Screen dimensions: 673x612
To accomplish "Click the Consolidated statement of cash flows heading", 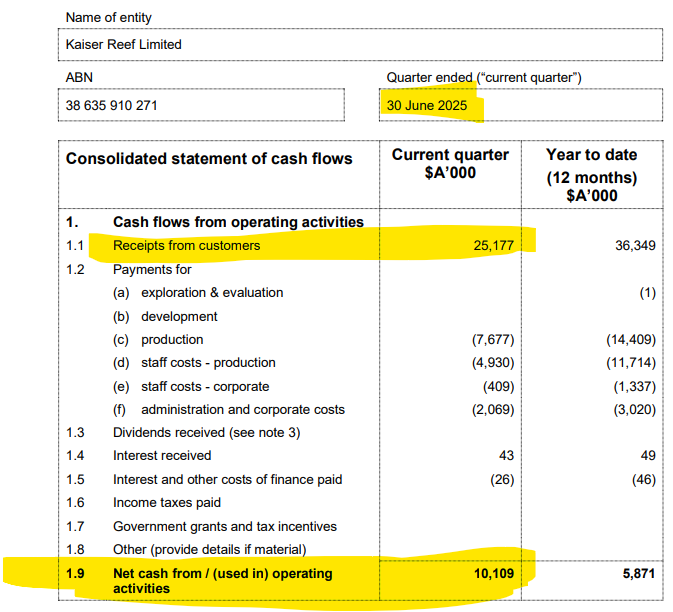I will coord(209,159).
